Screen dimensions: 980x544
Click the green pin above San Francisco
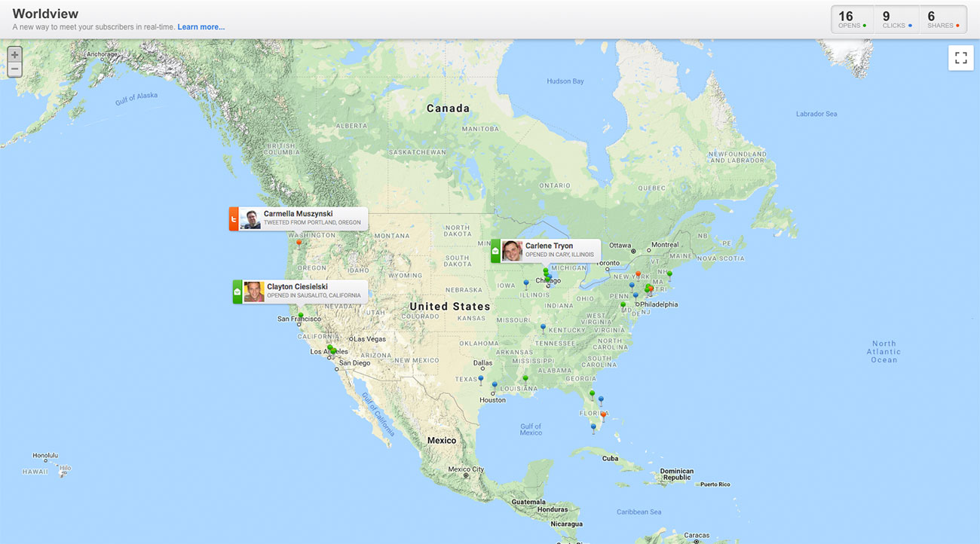tap(301, 316)
